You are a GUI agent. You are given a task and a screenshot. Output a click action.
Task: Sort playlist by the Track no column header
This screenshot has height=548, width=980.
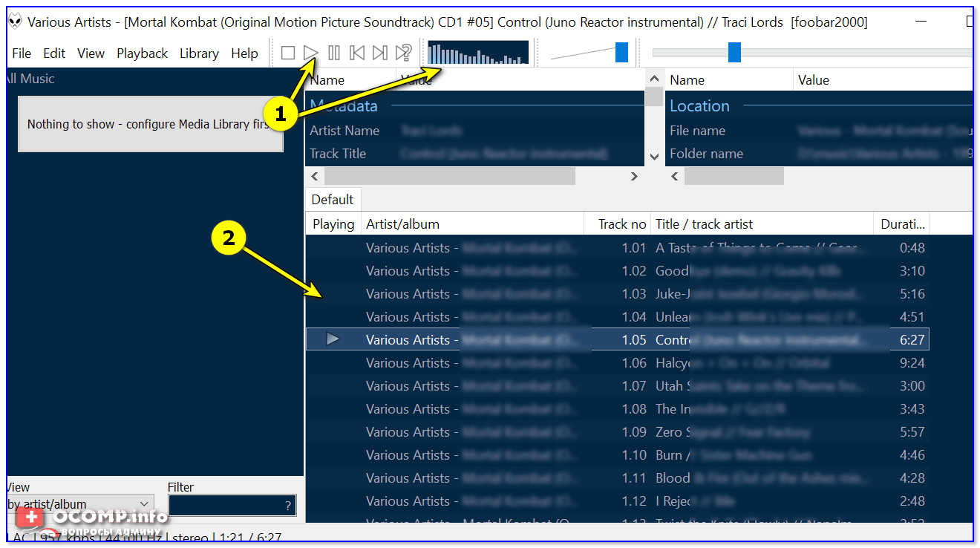pos(621,224)
